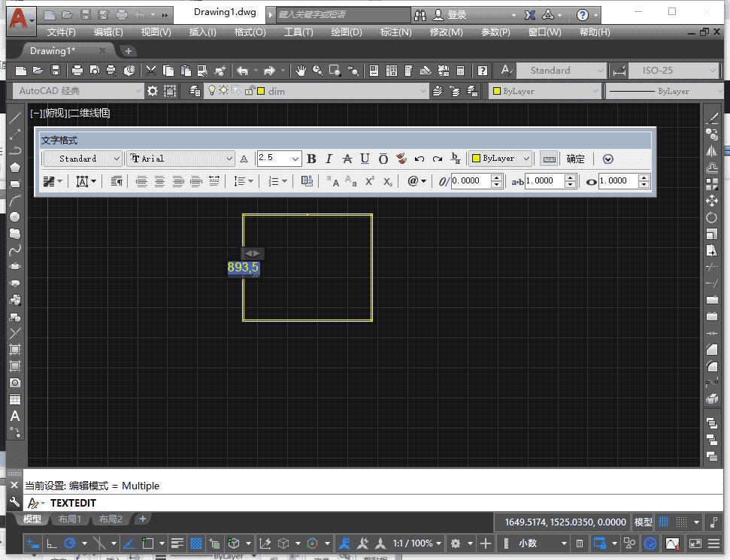Image resolution: width=730 pixels, height=560 pixels.
Task: Open the Table draw tool
Action: coord(15,399)
